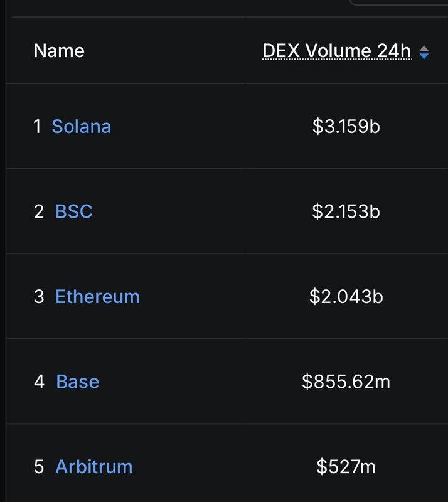Click Ethereum's $2.043b volume value
This screenshot has width=448, height=502.
[346, 296]
